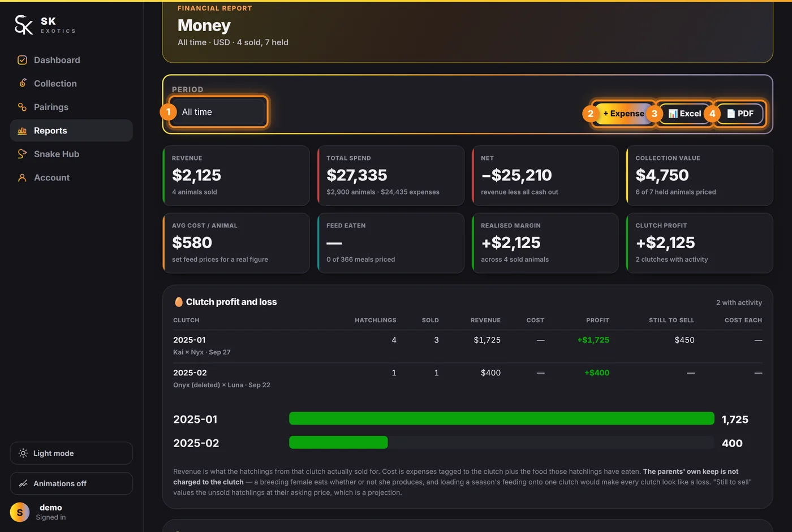
Task: Click the Account person icon
Action: tap(23, 178)
